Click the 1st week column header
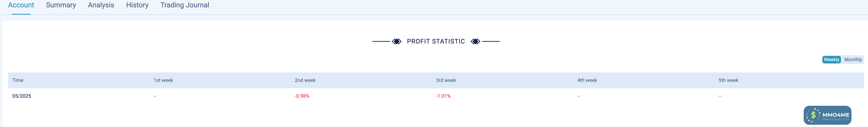 click(x=163, y=80)
